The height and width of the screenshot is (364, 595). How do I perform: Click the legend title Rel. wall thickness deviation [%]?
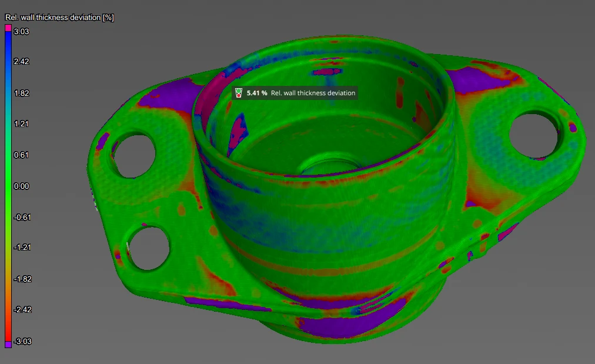pyautogui.click(x=59, y=18)
